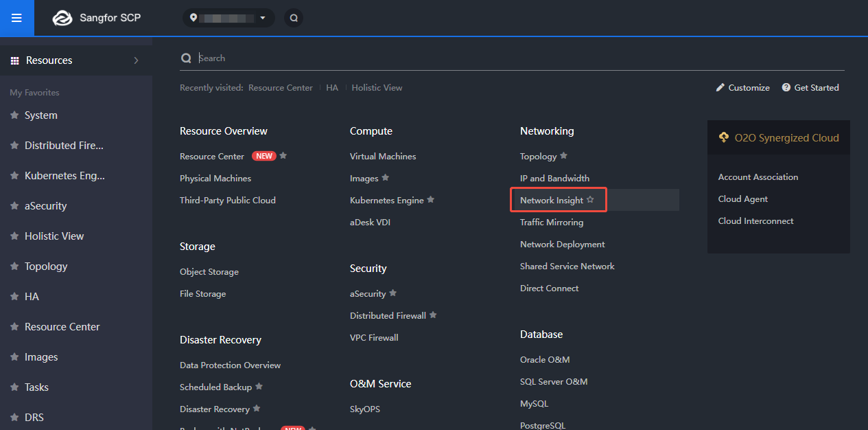868x430 pixels.
Task: Toggle the favorite star for Network Insight
Action: point(590,200)
